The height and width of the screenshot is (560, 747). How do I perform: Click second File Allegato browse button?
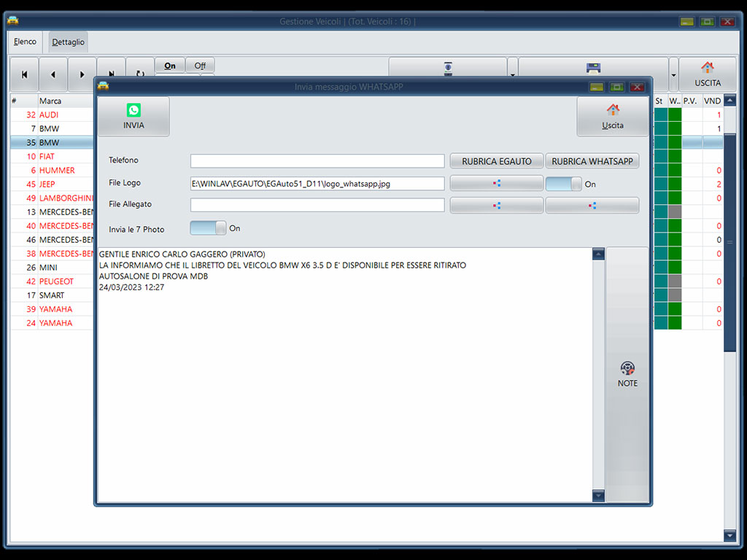tap(592, 205)
